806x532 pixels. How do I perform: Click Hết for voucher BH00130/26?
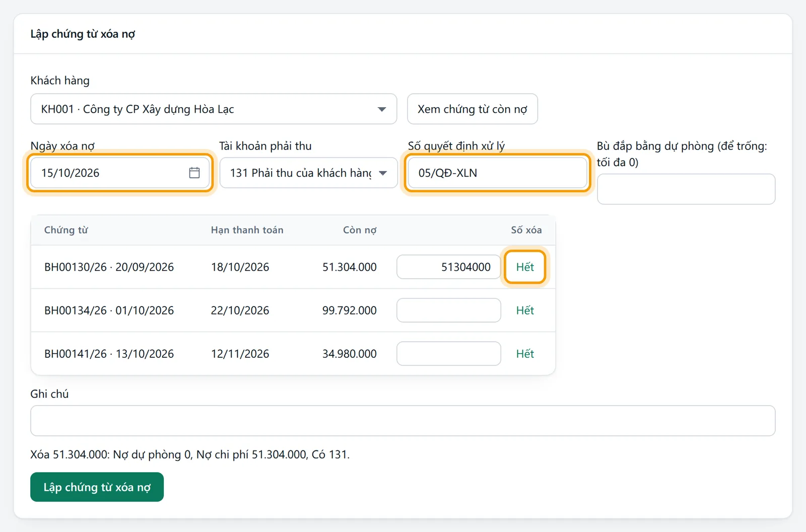click(x=525, y=267)
